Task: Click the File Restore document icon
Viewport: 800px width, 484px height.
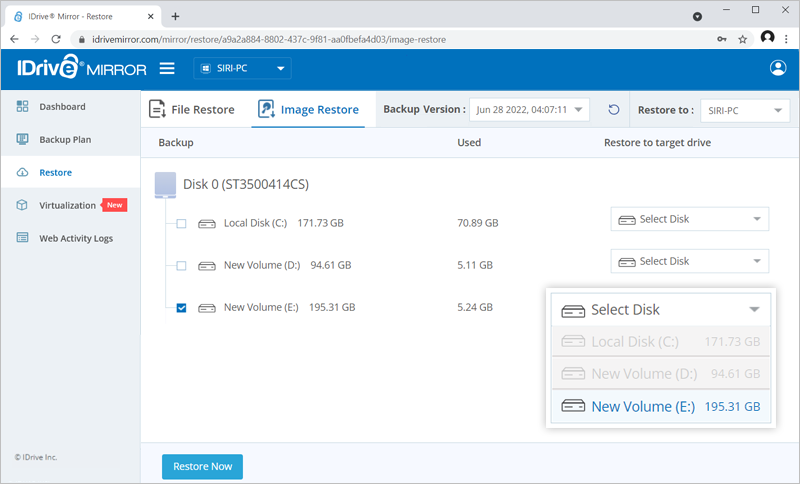Action: point(157,109)
